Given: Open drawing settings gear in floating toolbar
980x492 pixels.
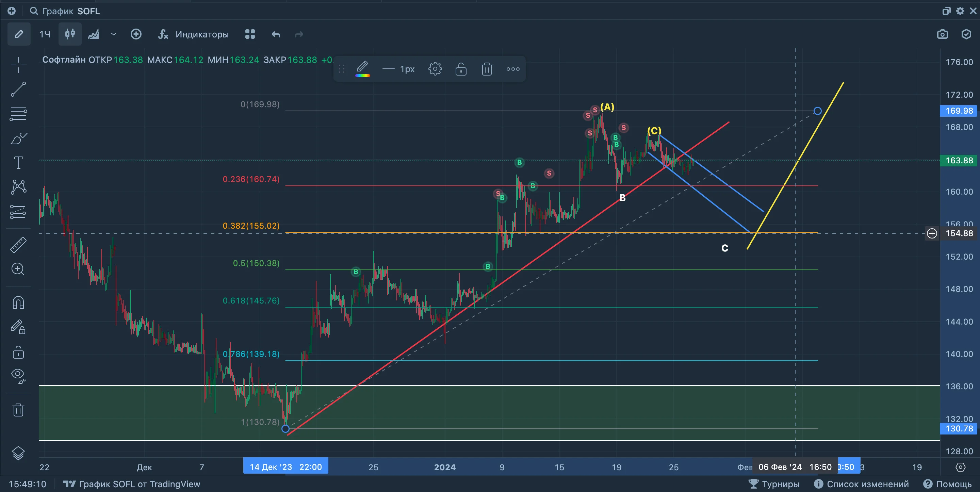Looking at the screenshot, I should pos(435,69).
